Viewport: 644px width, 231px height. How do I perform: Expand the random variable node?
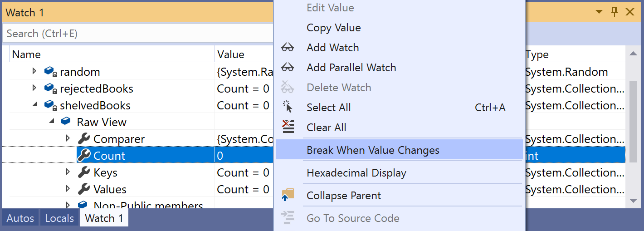point(34,72)
